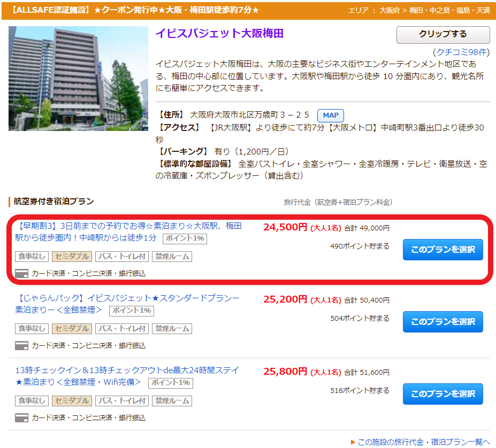Open the 13時チェックイン 24時間ステイ plan link
Screen dimensions: 496x448
click(127, 376)
